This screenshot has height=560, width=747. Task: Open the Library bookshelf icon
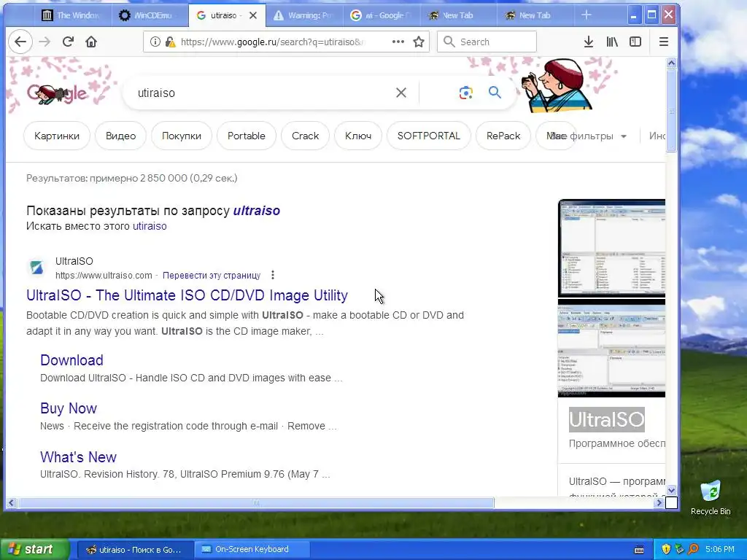click(612, 42)
